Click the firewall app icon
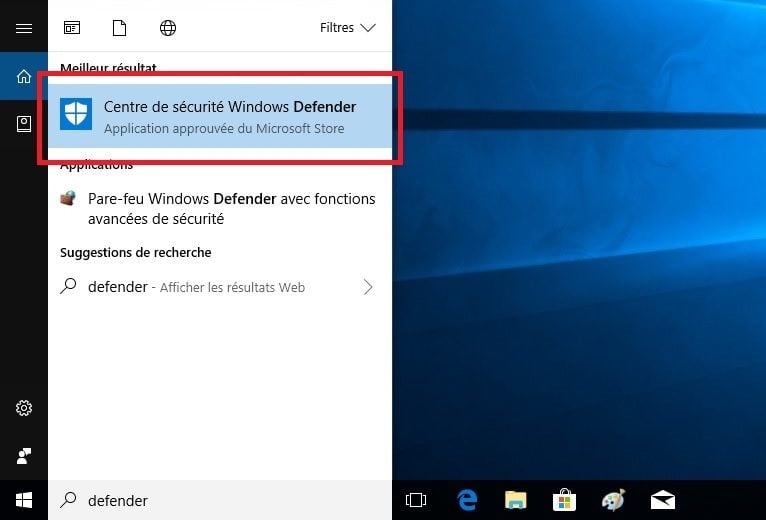766x520 pixels. (68, 198)
